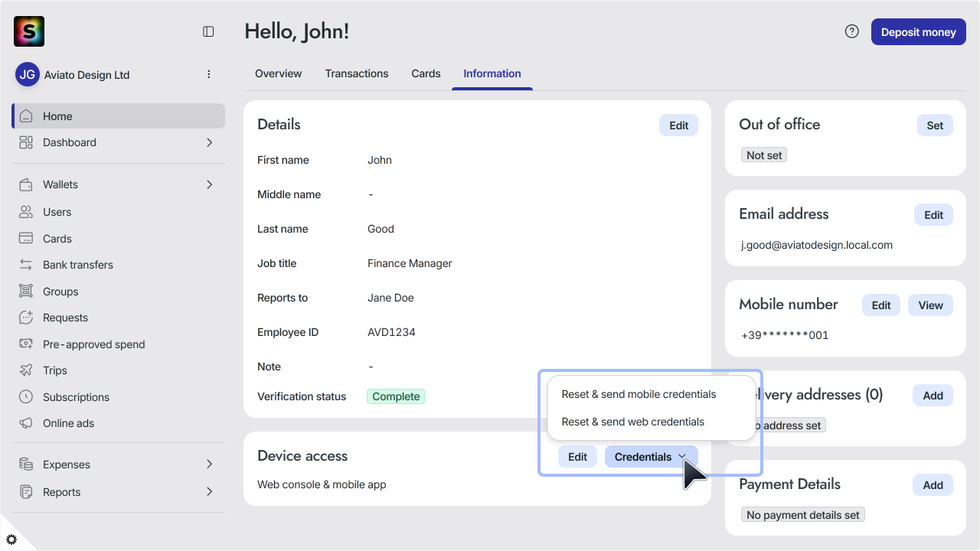Click the AVD1234 employee ID value
Viewport: 980px width, 551px height.
pos(391,332)
